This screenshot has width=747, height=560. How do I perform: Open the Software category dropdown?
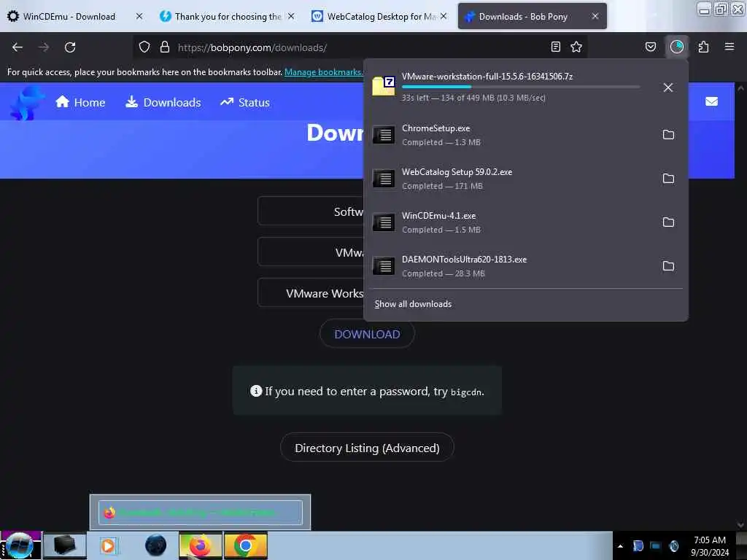point(311,211)
